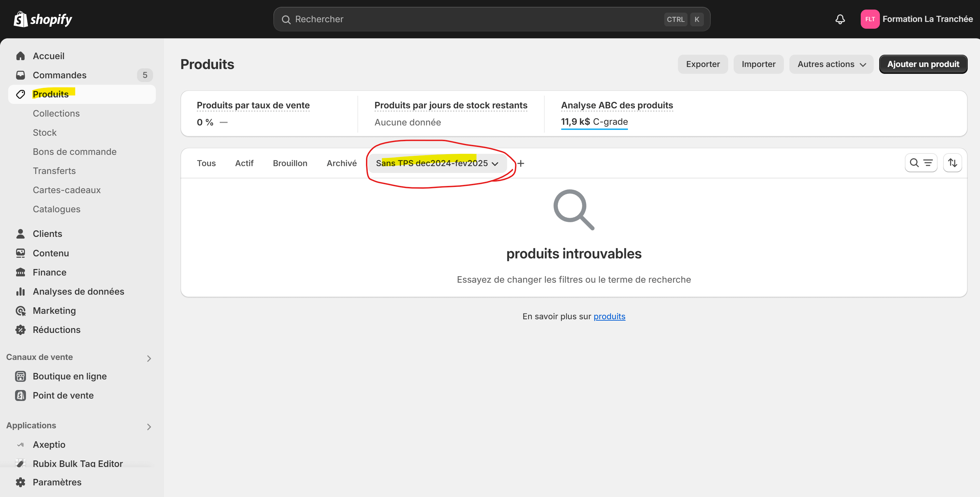This screenshot has height=497, width=980.
Task: Add a new view with plus icon
Action: [x=521, y=163]
